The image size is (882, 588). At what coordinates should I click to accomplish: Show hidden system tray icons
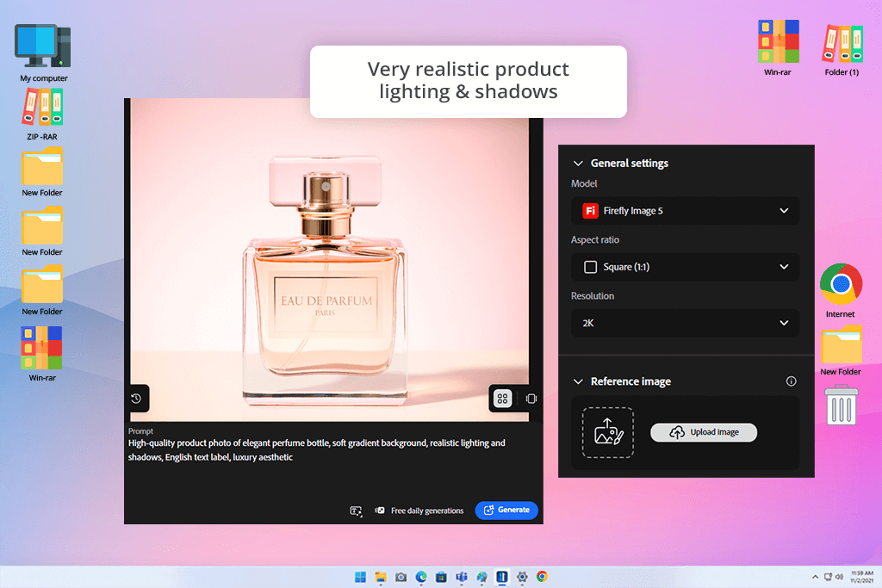click(815, 577)
